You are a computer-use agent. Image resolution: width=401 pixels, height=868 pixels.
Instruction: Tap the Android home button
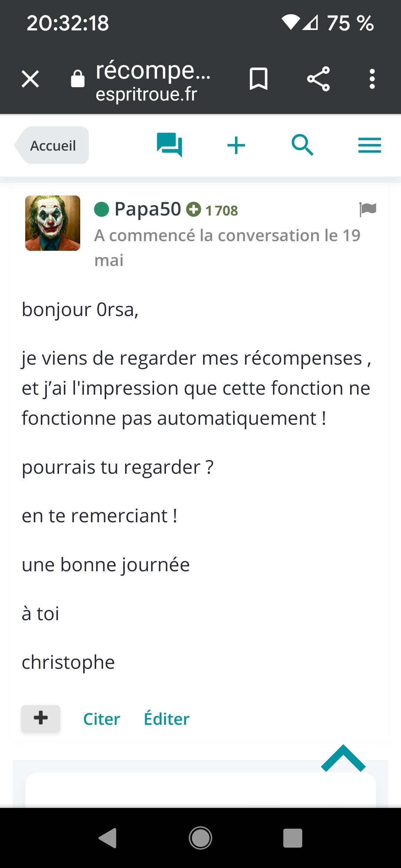(x=200, y=838)
